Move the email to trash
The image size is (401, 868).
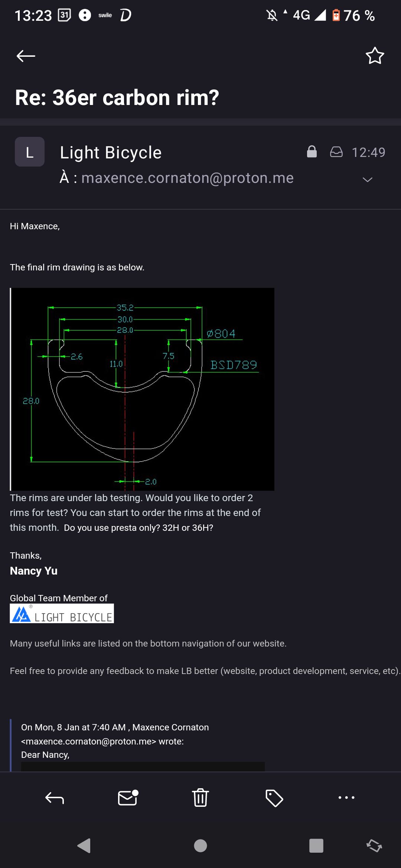(200, 798)
